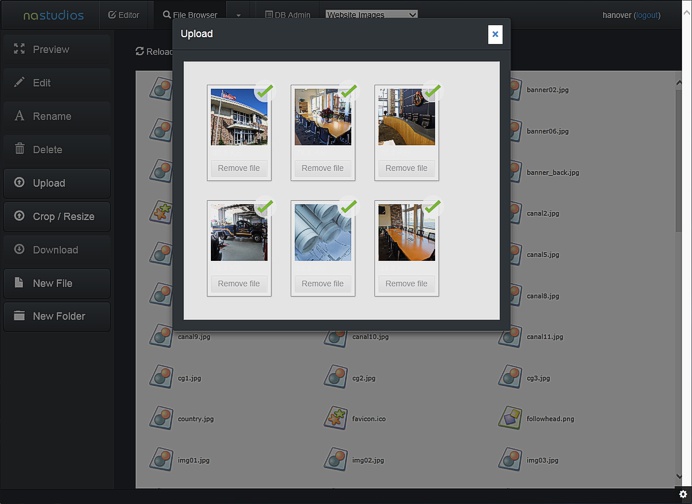Click the Download button in sidebar

pos(55,250)
